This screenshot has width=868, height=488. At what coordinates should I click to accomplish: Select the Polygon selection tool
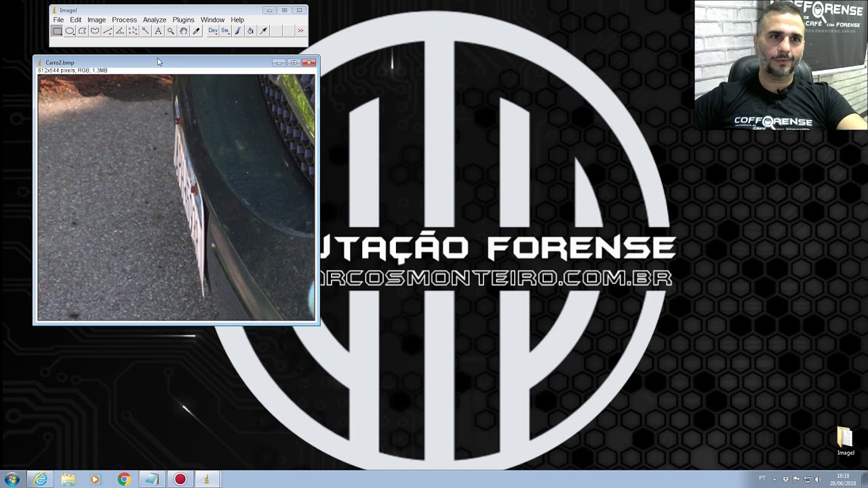(x=82, y=31)
